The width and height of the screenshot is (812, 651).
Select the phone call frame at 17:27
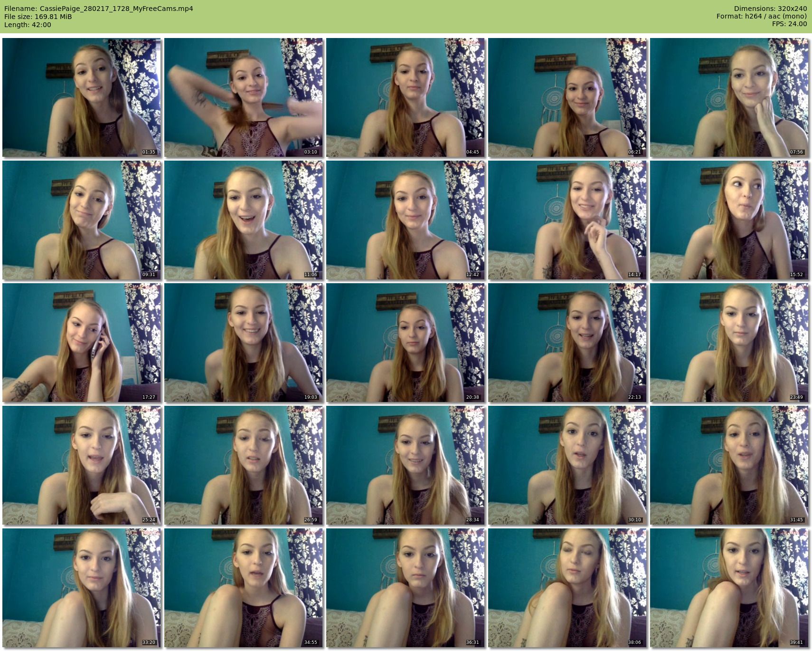click(81, 343)
